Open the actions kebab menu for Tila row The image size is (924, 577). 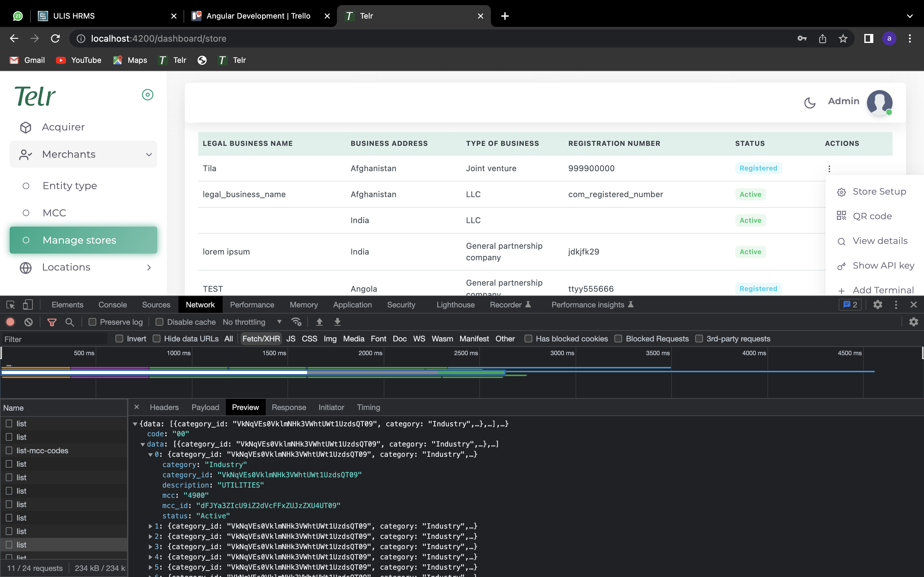[x=829, y=168]
